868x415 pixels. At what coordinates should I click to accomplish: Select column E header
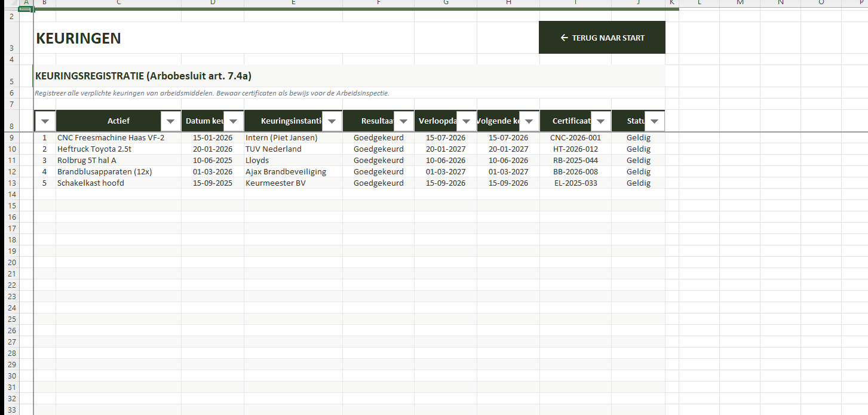[x=293, y=3]
